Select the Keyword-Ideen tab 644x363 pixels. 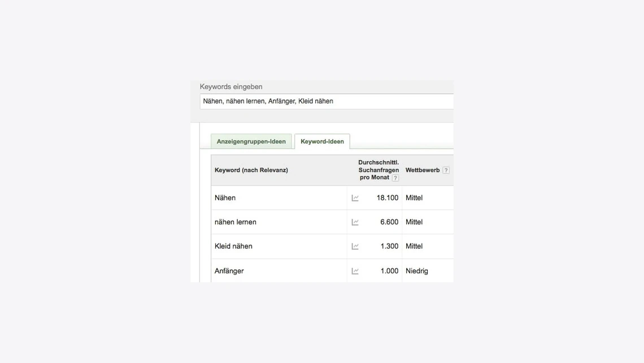[x=322, y=142]
